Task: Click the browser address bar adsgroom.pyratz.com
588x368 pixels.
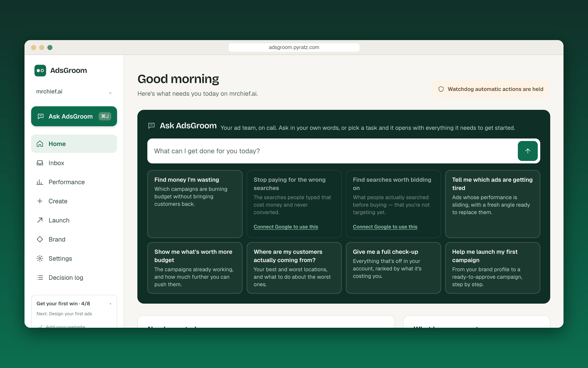Action: [294, 47]
